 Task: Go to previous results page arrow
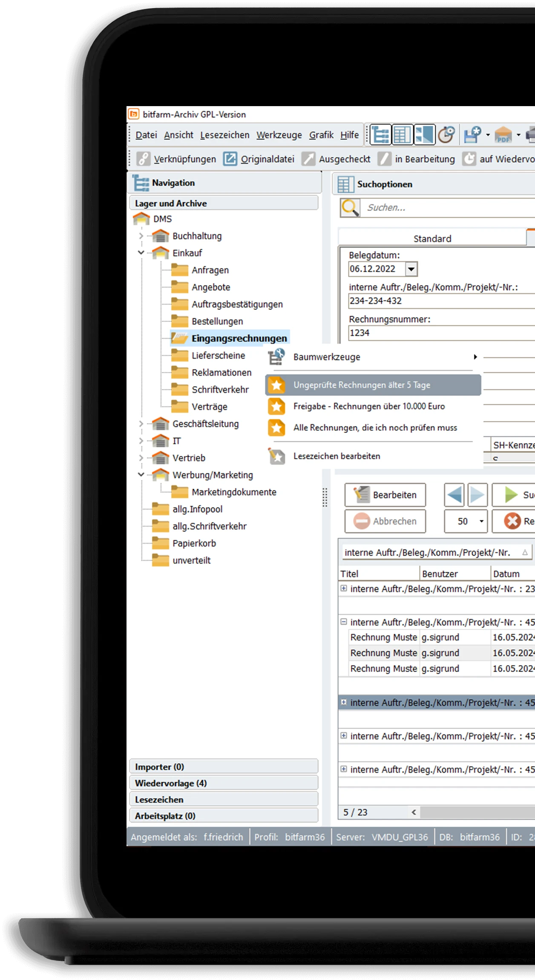454,495
